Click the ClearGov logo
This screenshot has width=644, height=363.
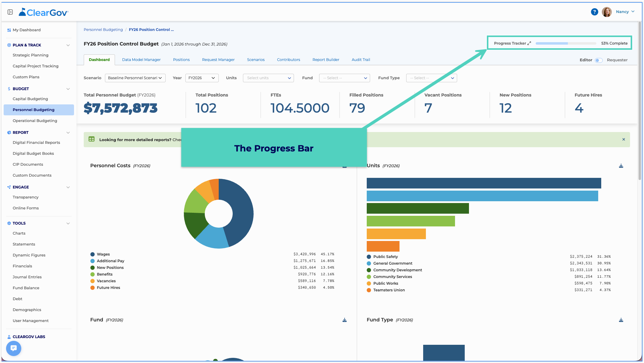coord(43,12)
